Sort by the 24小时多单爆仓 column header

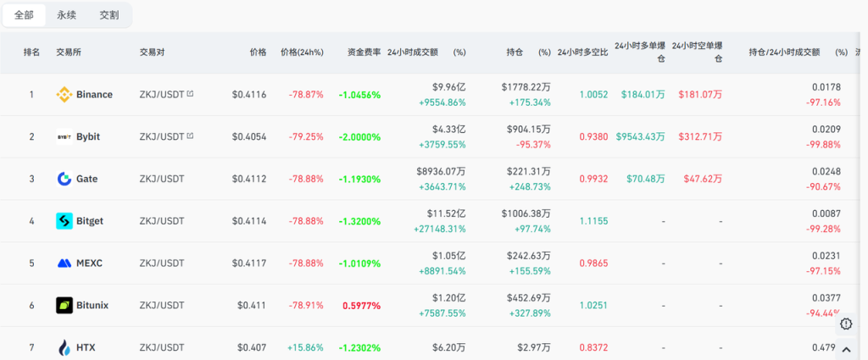640,52
